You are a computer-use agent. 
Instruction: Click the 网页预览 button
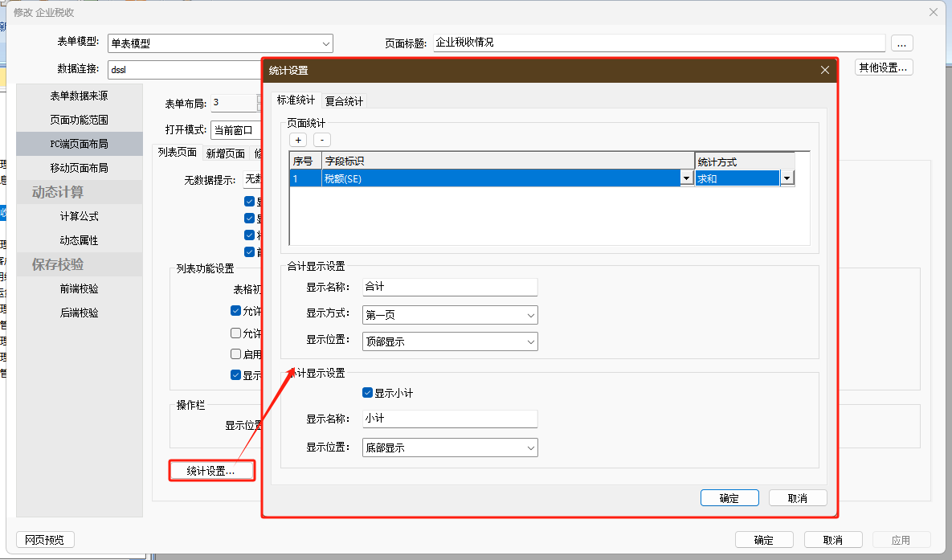click(45, 540)
